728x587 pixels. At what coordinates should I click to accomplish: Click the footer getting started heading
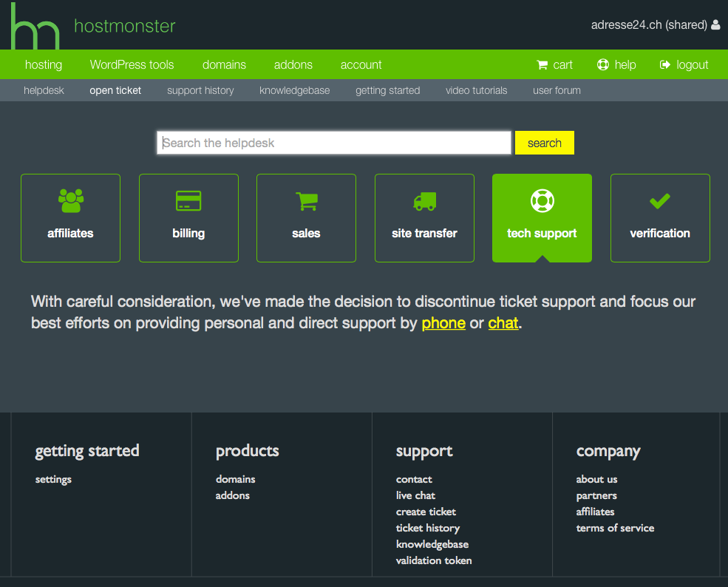click(x=87, y=451)
